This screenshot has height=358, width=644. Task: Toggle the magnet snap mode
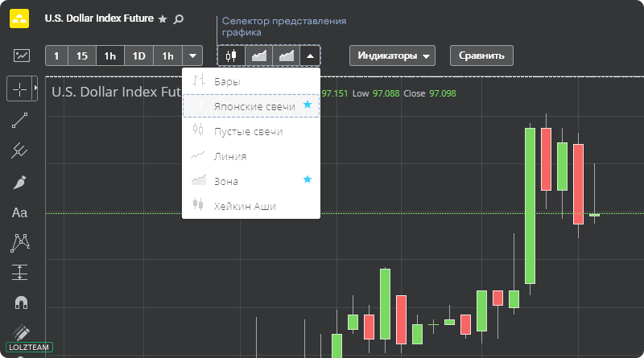[21, 302]
